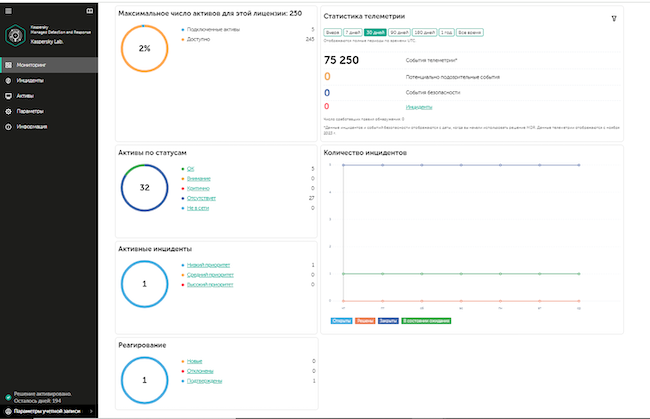
Task: Open the Параметры gear icon
Action: [x=8, y=111]
